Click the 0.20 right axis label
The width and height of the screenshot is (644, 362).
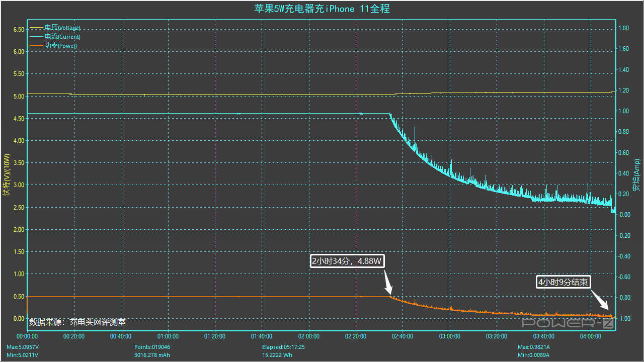tap(623, 194)
